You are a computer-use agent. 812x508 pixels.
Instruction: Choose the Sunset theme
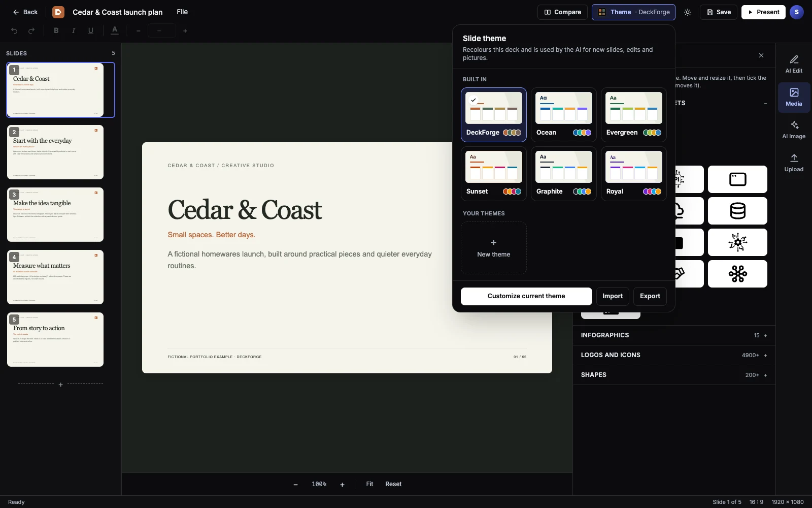(494, 174)
